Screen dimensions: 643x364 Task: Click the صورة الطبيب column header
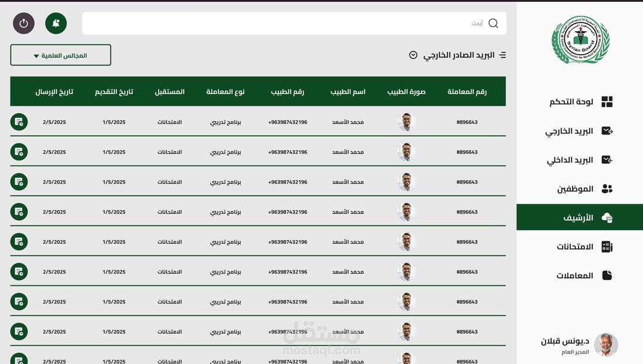click(406, 92)
